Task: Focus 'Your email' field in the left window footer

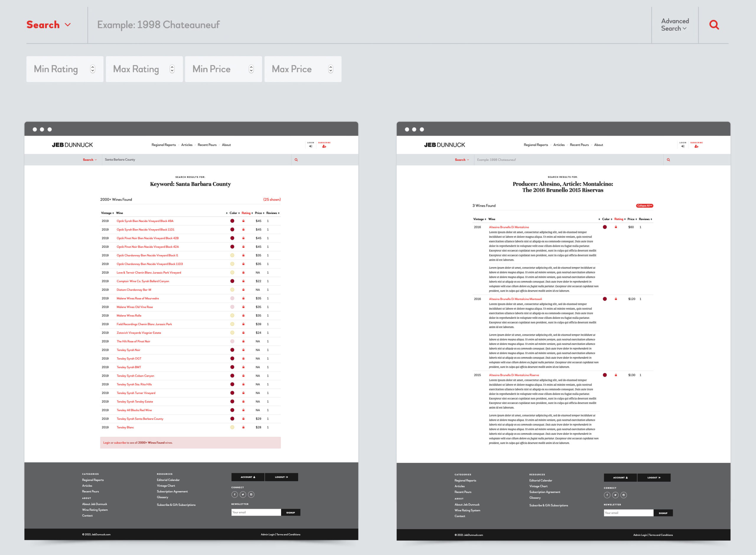Action: (256, 512)
